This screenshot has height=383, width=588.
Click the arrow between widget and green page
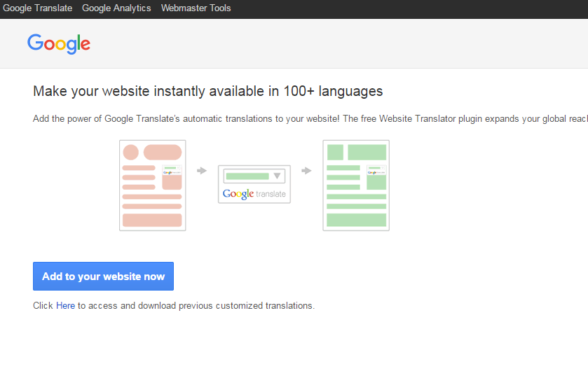pyautogui.click(x=306, y=171)
